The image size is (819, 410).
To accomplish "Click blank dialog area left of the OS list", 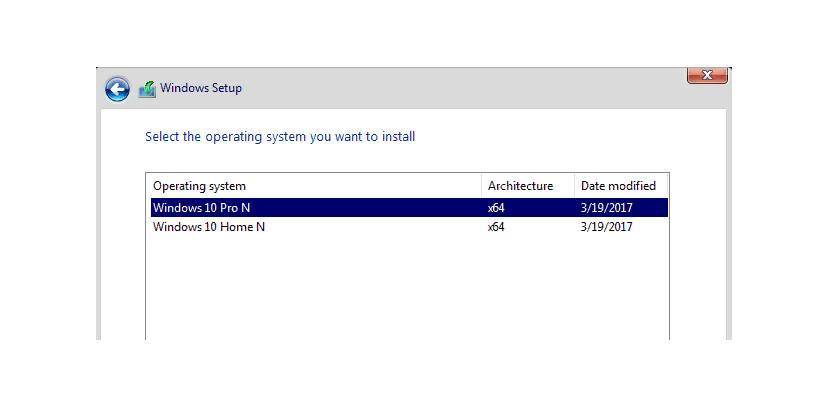I will [x=123, y=260].
